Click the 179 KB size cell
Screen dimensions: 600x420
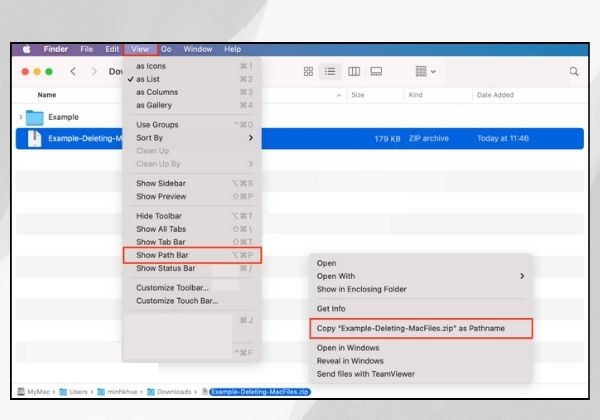(x=387, y=139)
